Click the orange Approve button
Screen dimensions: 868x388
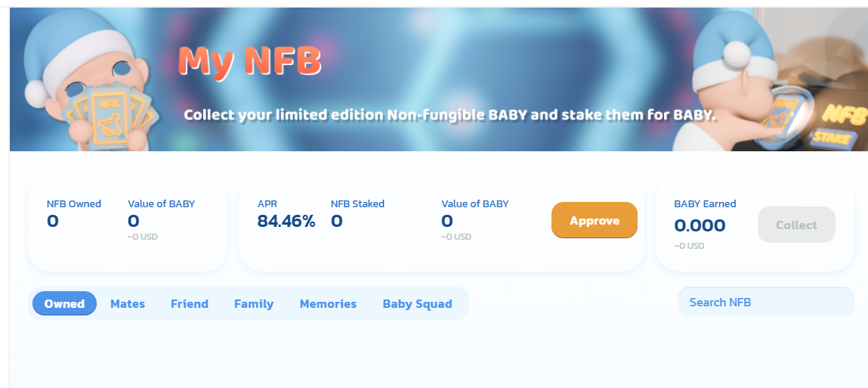(594, 220)
